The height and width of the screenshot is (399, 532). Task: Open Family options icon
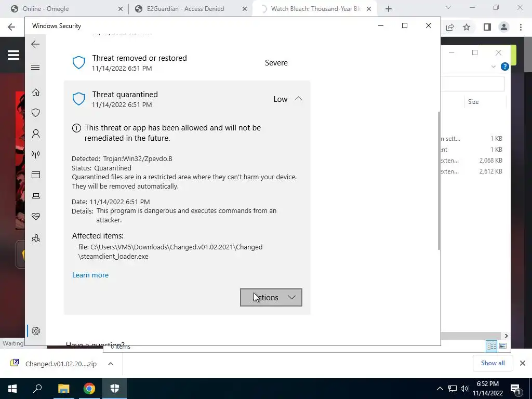click(x=36, y=238)
